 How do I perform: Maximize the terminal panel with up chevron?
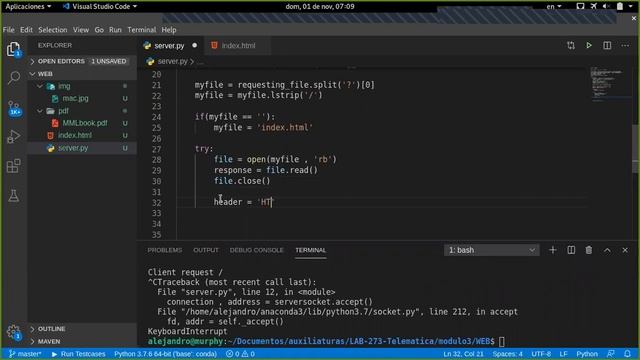click(x=607, y=250)
